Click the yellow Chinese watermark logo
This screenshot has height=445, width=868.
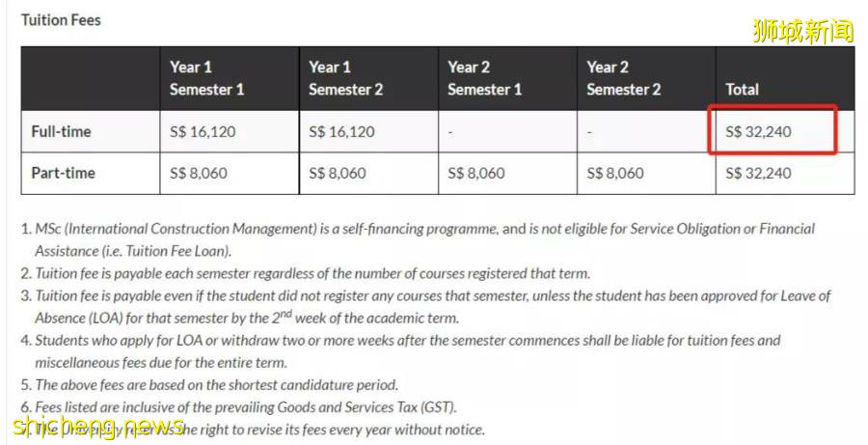pos(802,31)
